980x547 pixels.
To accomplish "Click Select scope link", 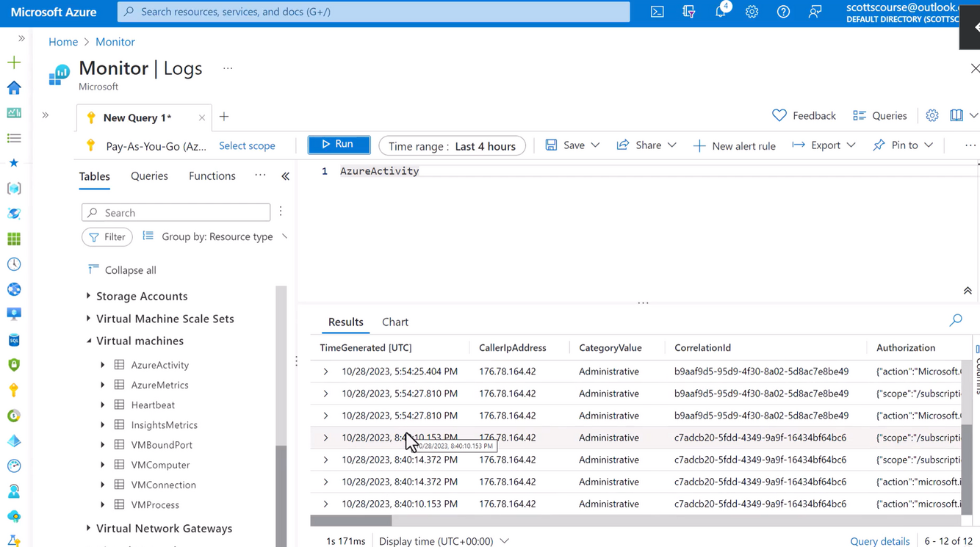I will pyautogui.click(x=247, y=145).
